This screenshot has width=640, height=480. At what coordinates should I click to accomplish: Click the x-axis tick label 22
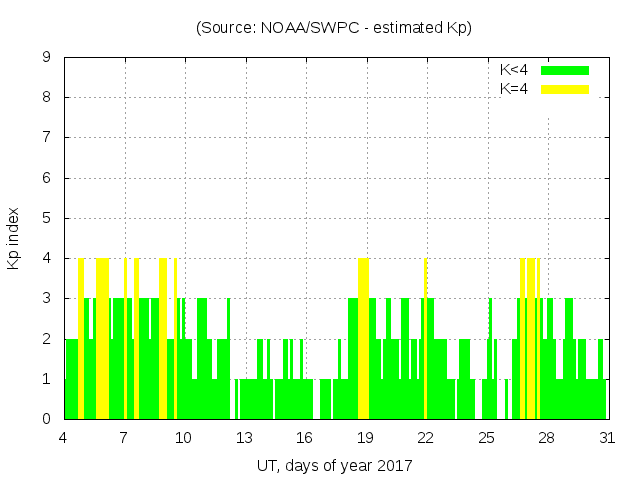(x=425, y=438)
